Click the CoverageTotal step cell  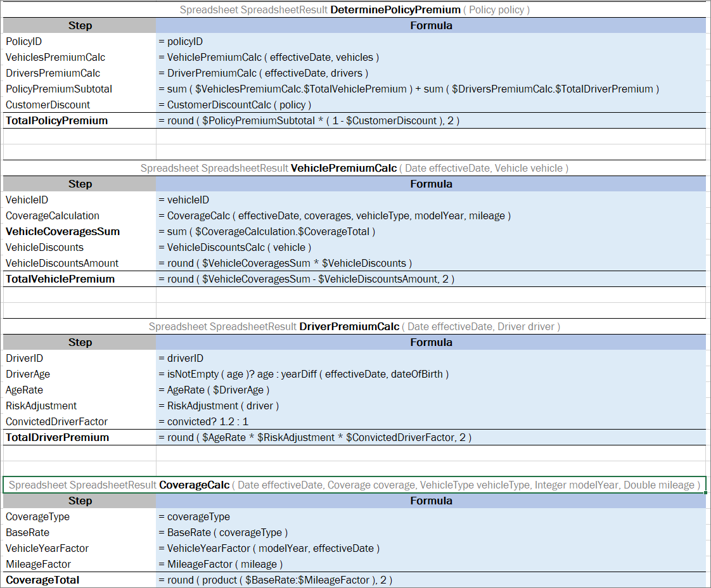pos(79,580)
